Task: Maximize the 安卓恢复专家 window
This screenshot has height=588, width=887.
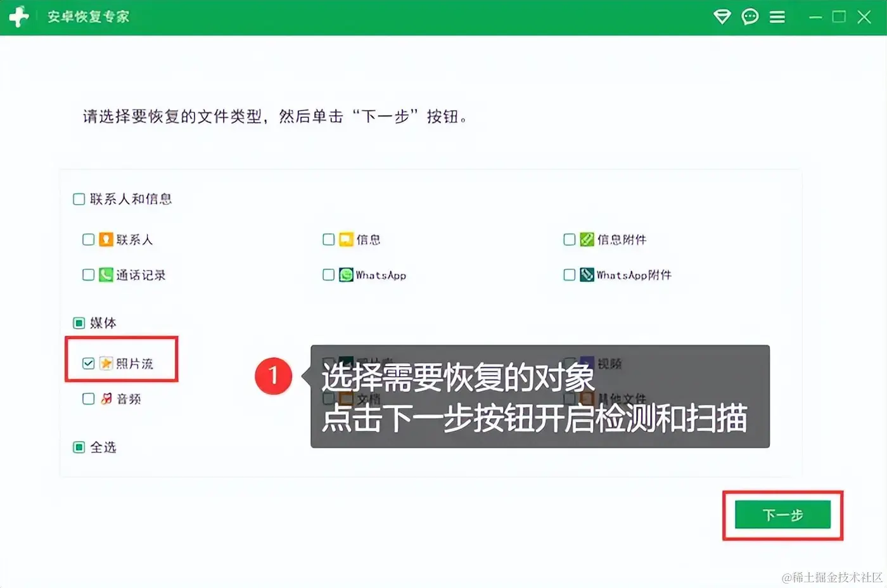Action: point(839,17)
